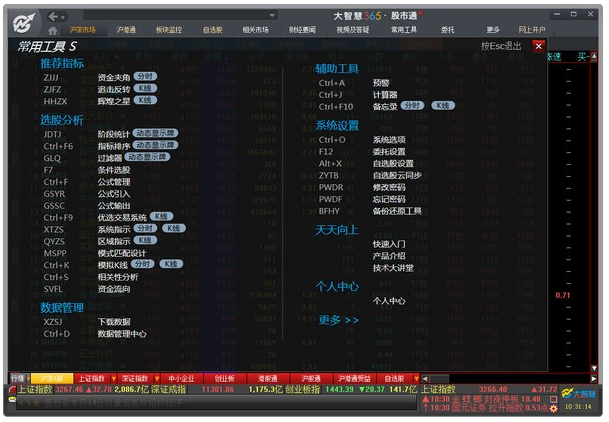Viewport: 609px width, 422px height.
Task: Expand the top address bar dropdown arrow
Action: tap(272, 16)
